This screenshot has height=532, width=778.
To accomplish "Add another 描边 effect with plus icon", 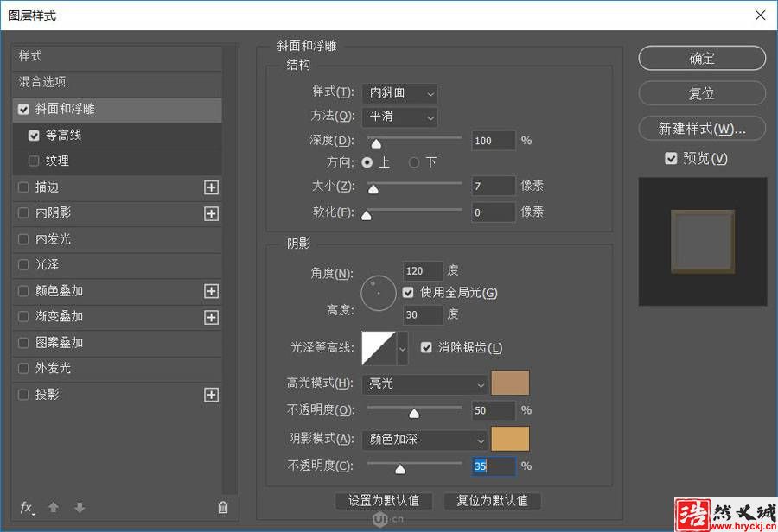I will pos(212,187).
